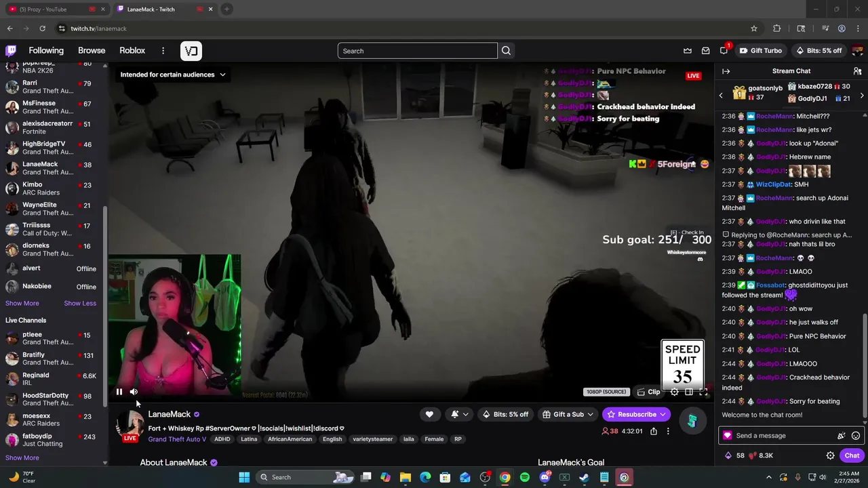Mute the stream volume speaker icon
The width and height of the screenshot is (868, 488).
(x=134, y=392)
